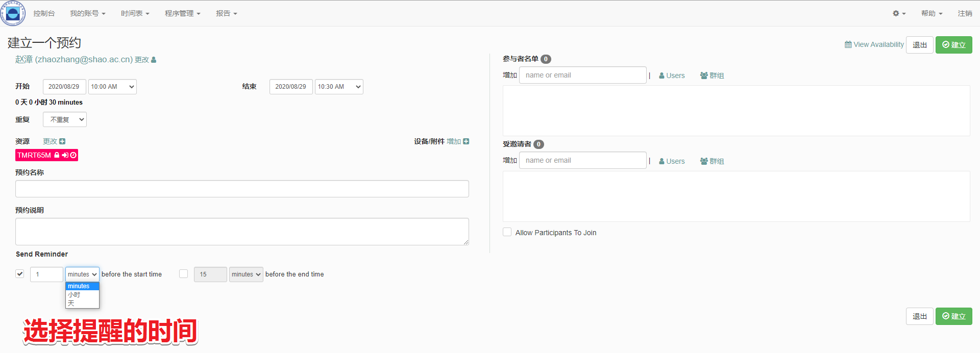
Task: Enable the end time reminder checkbox
Action: (x=184, y=274)
